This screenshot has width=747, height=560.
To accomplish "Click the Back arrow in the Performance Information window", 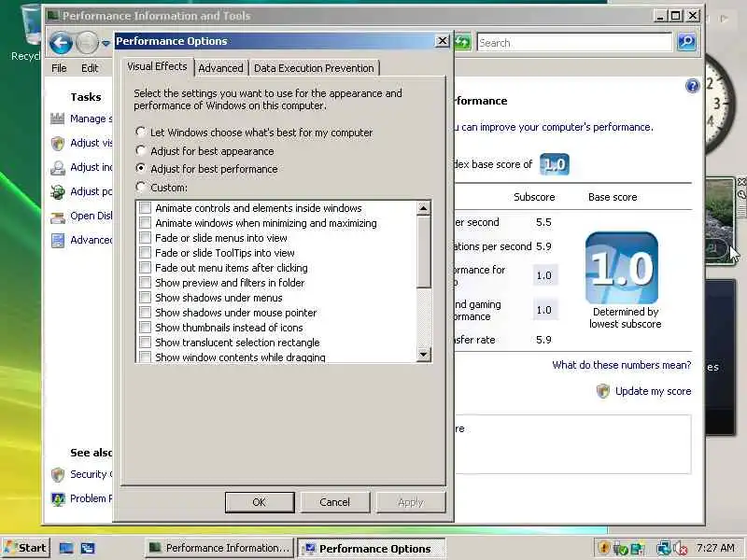I will (x=61, y=43).
